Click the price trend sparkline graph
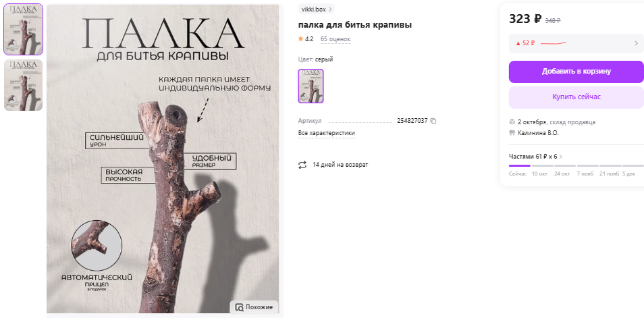 point(554,43)
